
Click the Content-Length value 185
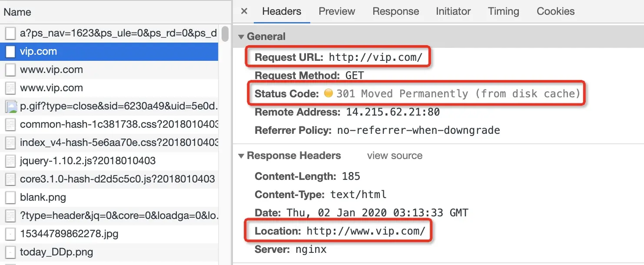tap(351, 176)
